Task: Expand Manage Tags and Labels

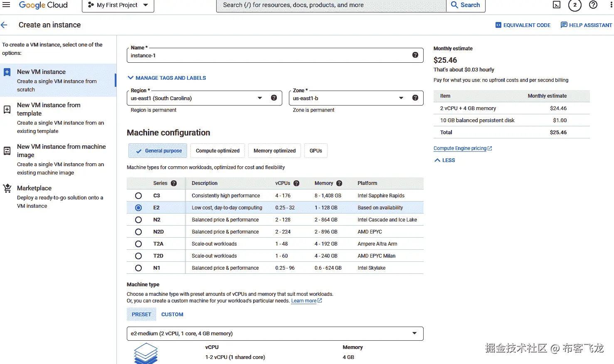Action: [167, 78]
